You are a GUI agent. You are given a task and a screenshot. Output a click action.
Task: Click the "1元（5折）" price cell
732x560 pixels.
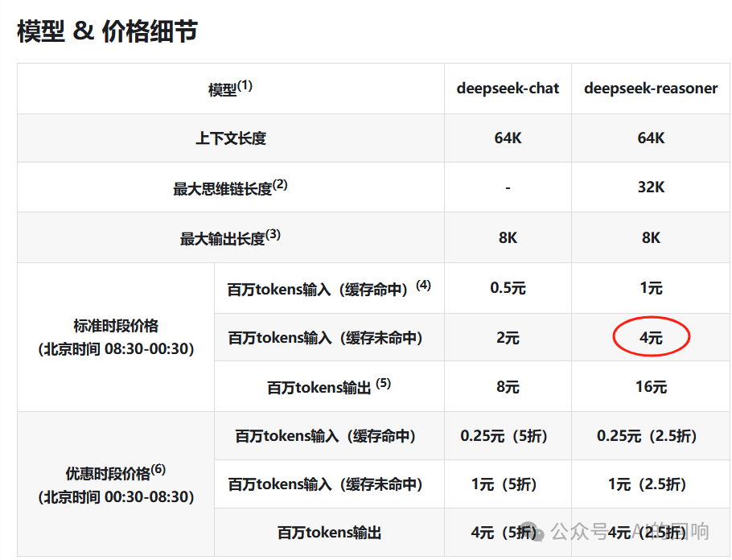[504, 484]
